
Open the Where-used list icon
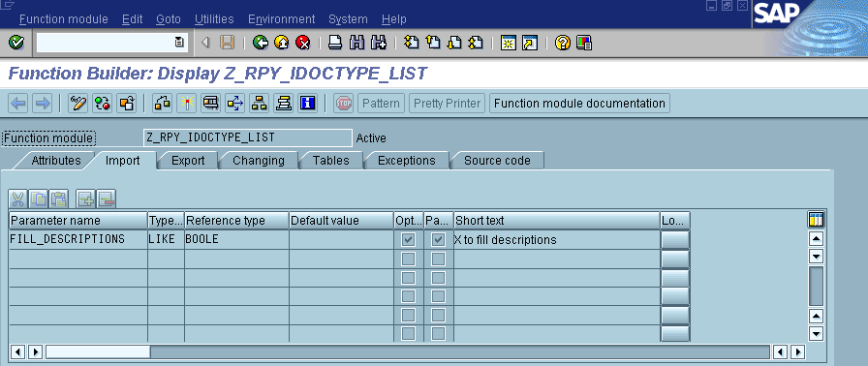[234, 104]
